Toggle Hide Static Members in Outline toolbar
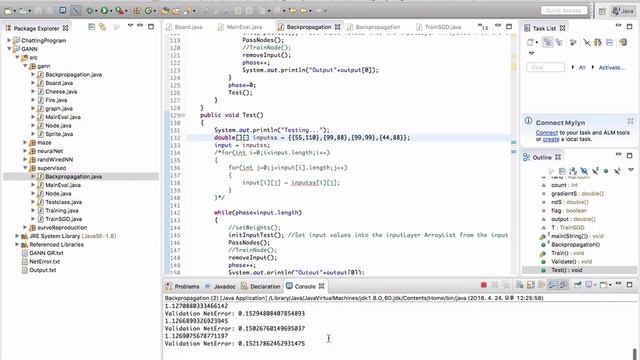640x360 pixels. pyautogui.click(x=595, y=171)
